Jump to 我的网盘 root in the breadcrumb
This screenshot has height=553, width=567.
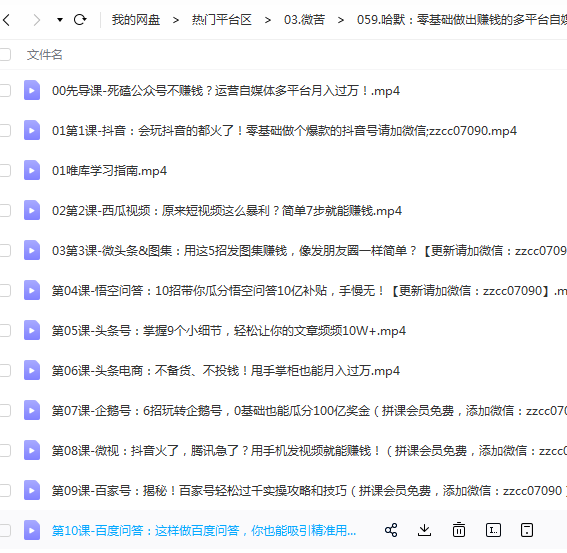tap(136, 20)
